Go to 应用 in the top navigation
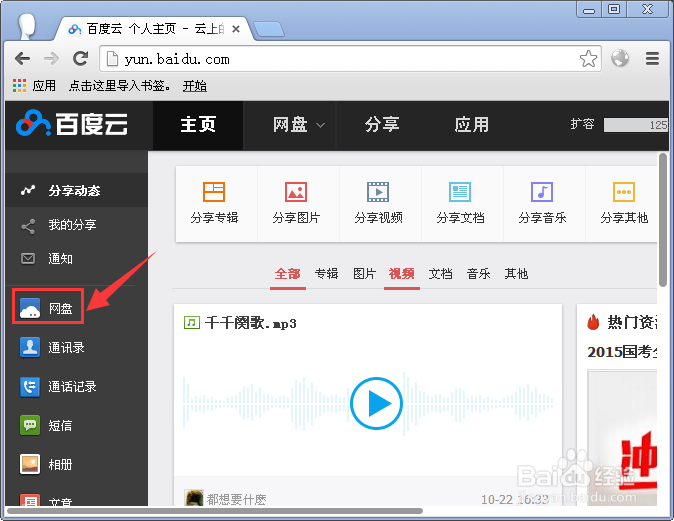 pos(472,125)
